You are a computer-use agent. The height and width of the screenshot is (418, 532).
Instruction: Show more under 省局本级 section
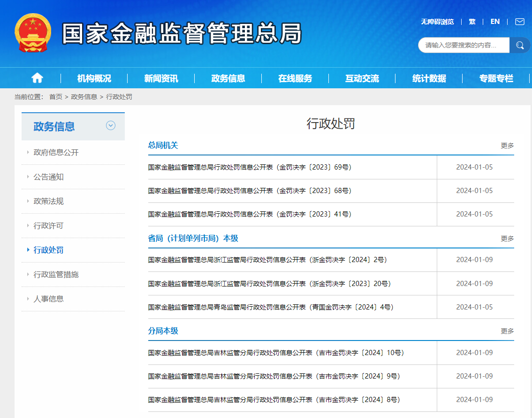coord(507,239)
